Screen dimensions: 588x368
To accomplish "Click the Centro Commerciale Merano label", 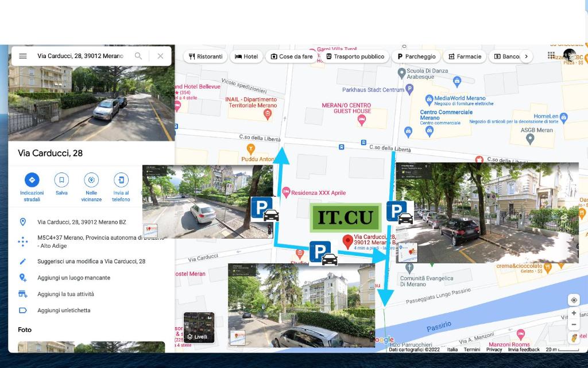I will click(x=446, y=115).
